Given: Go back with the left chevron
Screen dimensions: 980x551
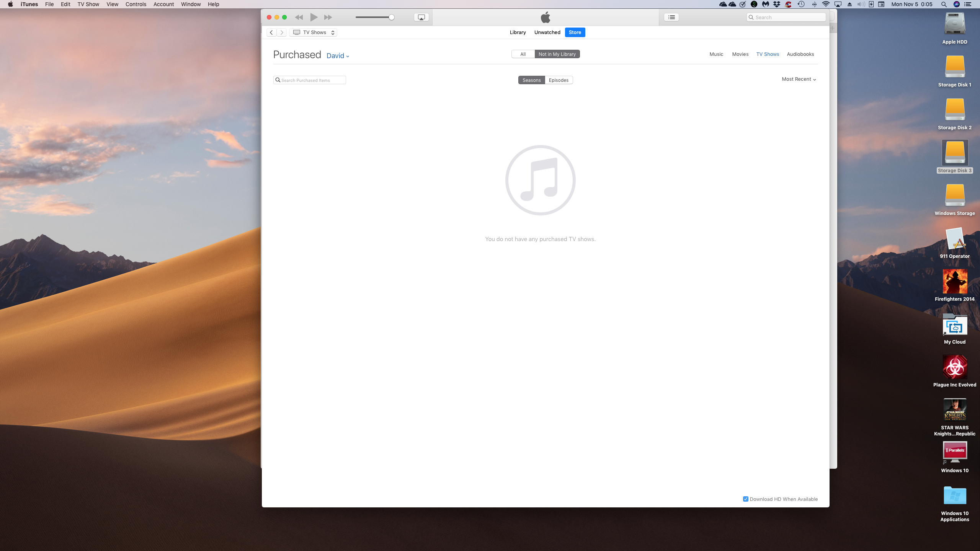Looking at the screenshot, I should (x=271, y=33).
